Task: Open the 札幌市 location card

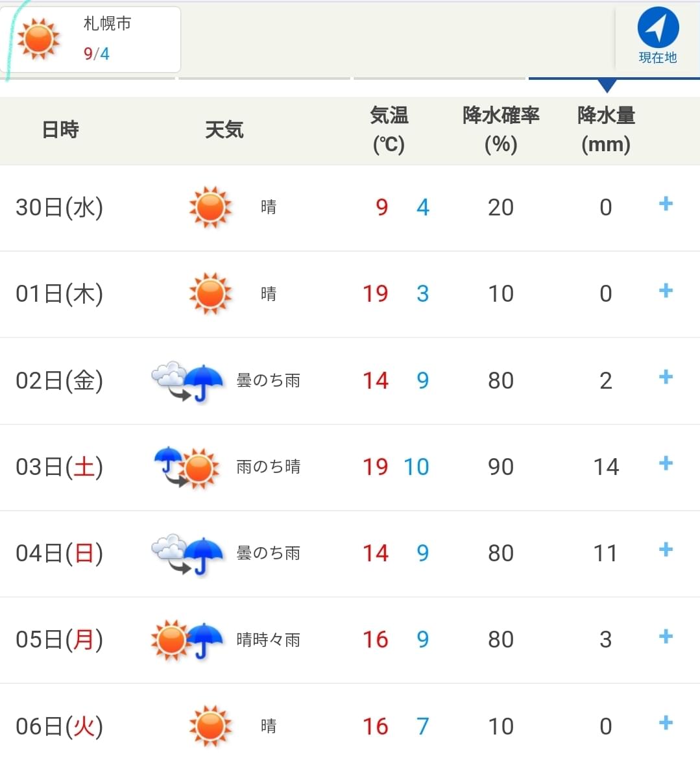Action: (90, 40)
